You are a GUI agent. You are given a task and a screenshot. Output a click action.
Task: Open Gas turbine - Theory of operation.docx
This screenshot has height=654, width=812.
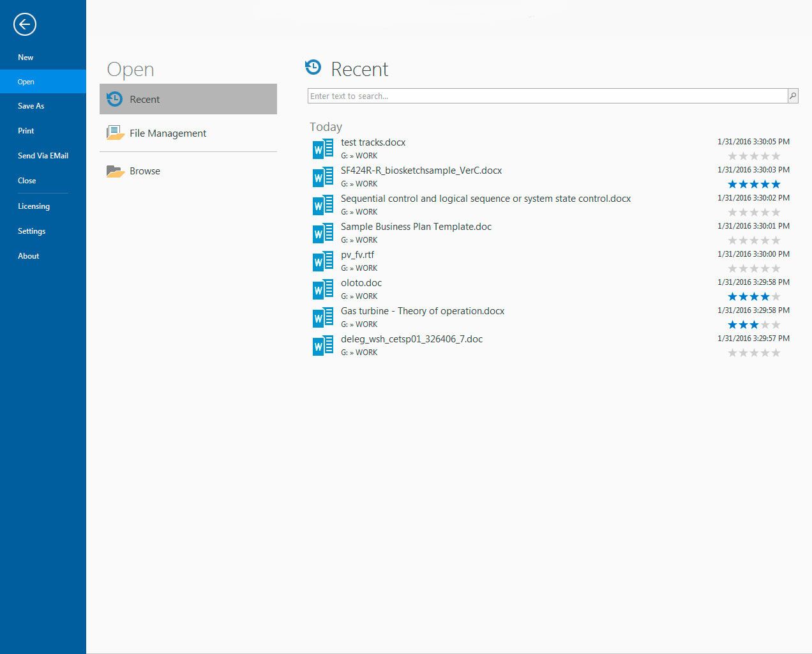(x=422, y=311)
